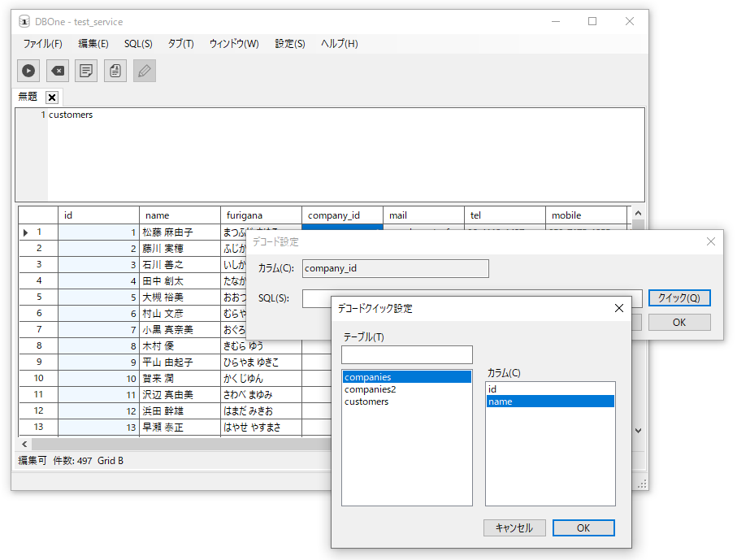The image size is (737, 560).
Task: Confirm quick decode settings with OK
Action: pos(583,527)
